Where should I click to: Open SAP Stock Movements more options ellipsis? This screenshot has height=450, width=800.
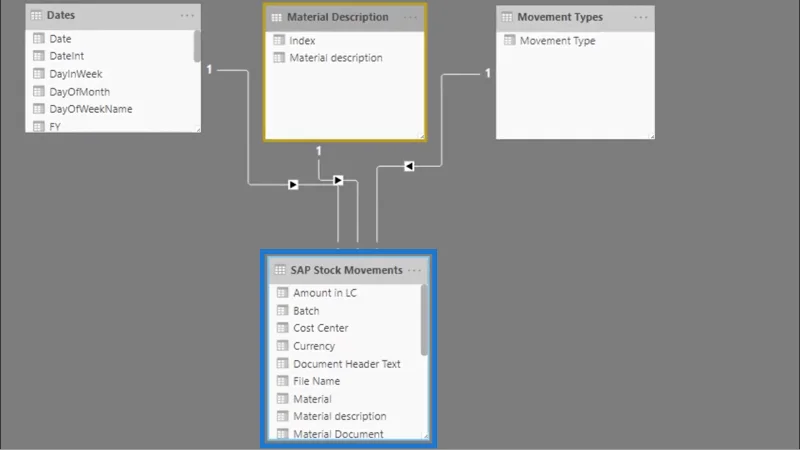pos(415,270)
